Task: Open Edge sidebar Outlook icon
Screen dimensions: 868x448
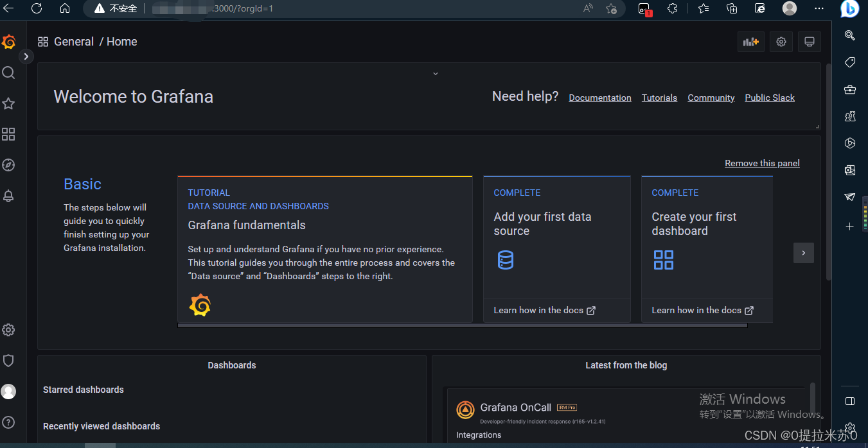Action: [x=849, y=170]
